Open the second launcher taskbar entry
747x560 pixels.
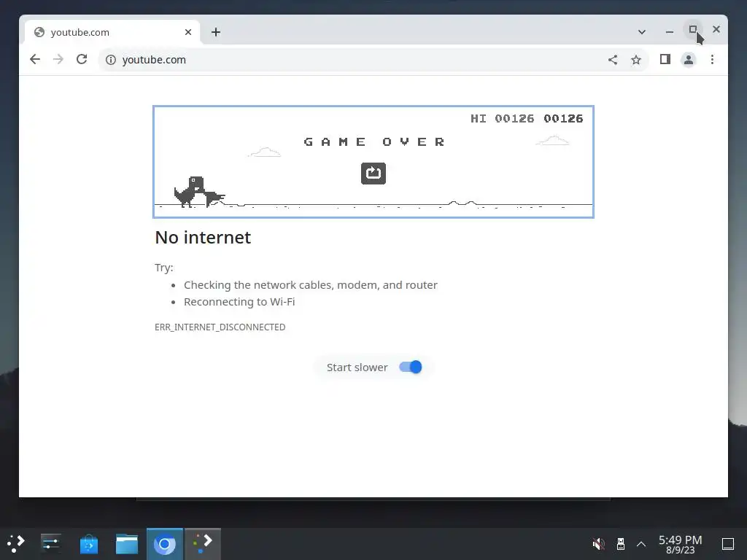tap(203, 544)
